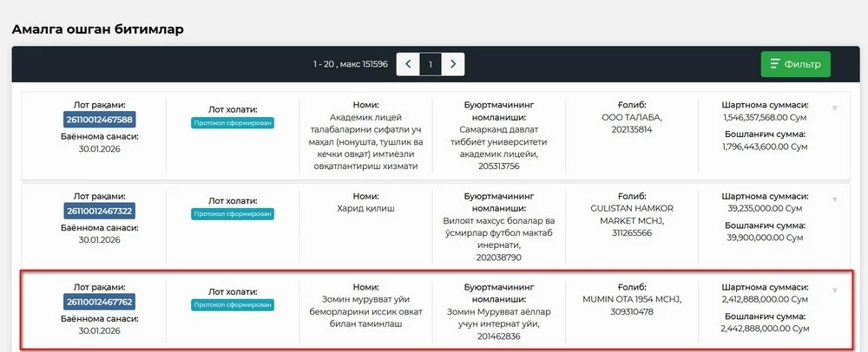Click winner name ООО ТАЛАБА
This screenshot has width=868, height=352.
(631, 117)
